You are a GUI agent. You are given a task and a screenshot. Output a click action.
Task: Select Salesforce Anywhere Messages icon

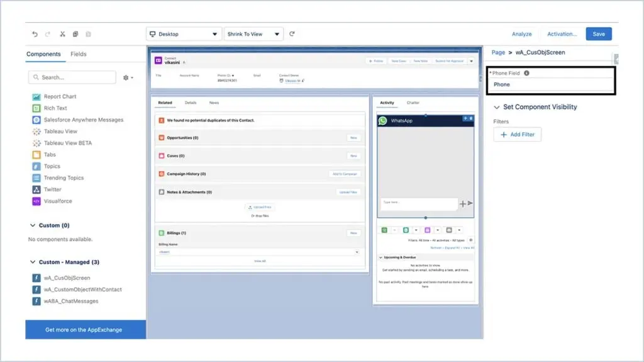coord(36,120)
